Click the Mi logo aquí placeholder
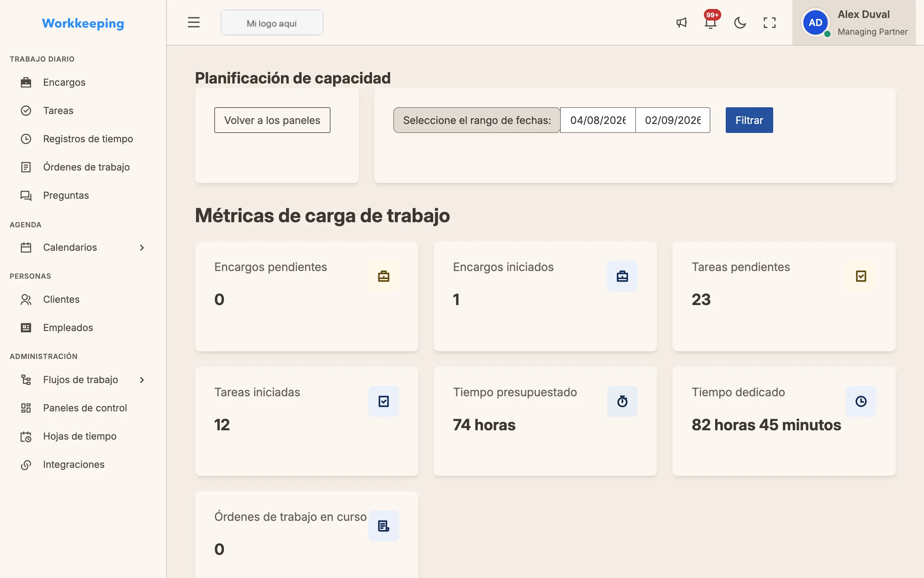924x578 pixels. pos(272,23)
